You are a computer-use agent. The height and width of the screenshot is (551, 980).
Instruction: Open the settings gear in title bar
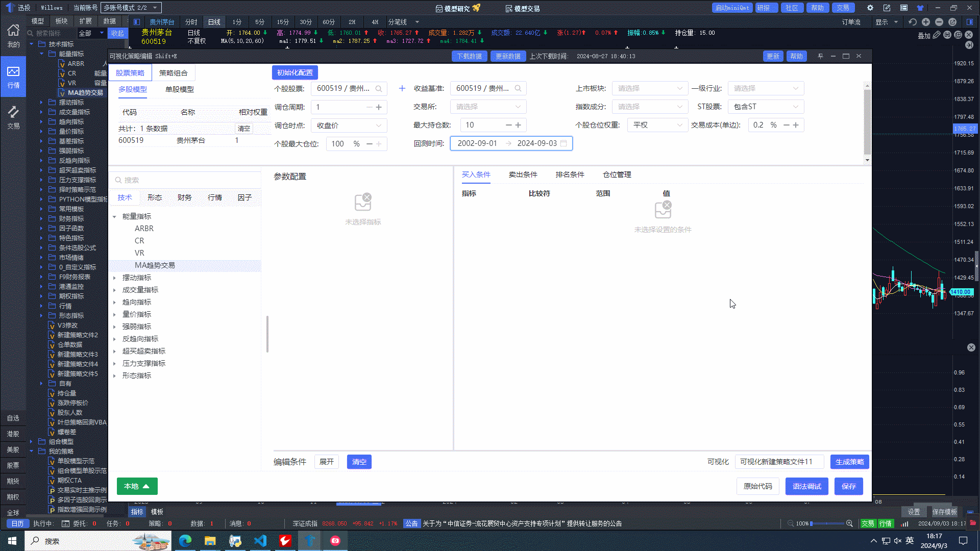[870, 8]
